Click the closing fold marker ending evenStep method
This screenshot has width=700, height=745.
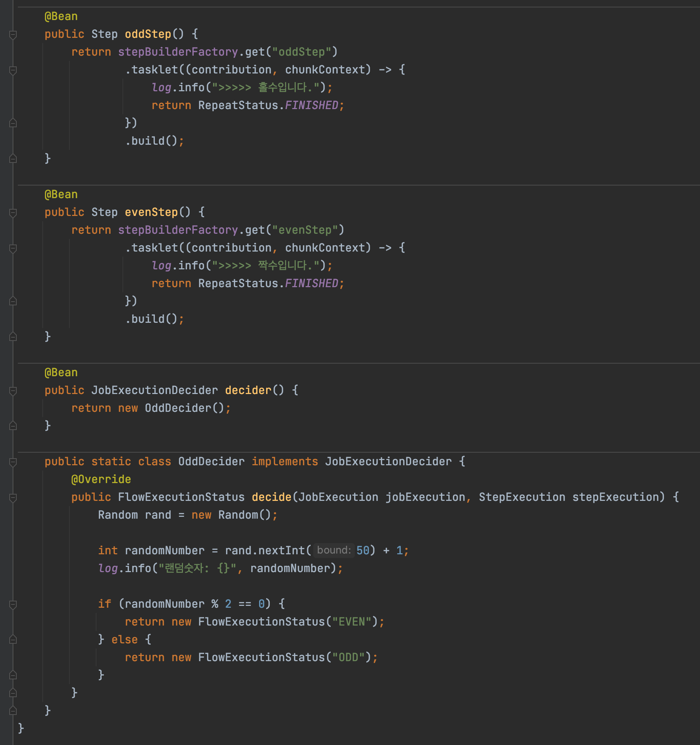click(x=13, y=337)
